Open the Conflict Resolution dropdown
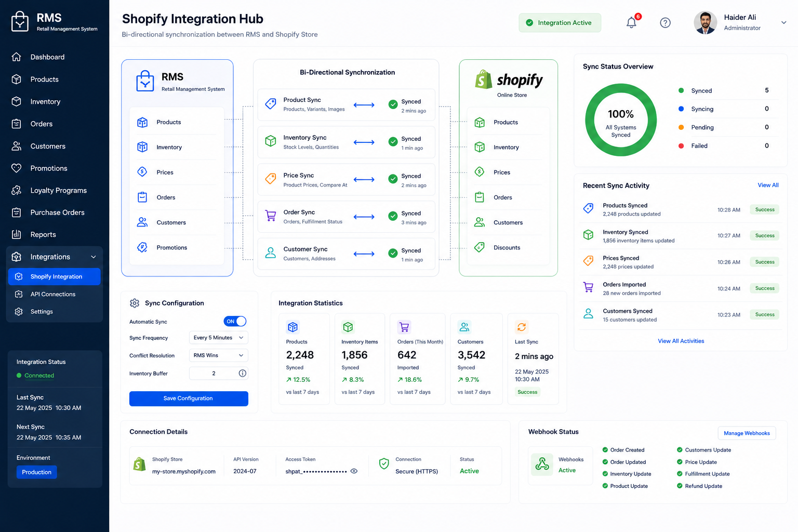 (219, 355)
